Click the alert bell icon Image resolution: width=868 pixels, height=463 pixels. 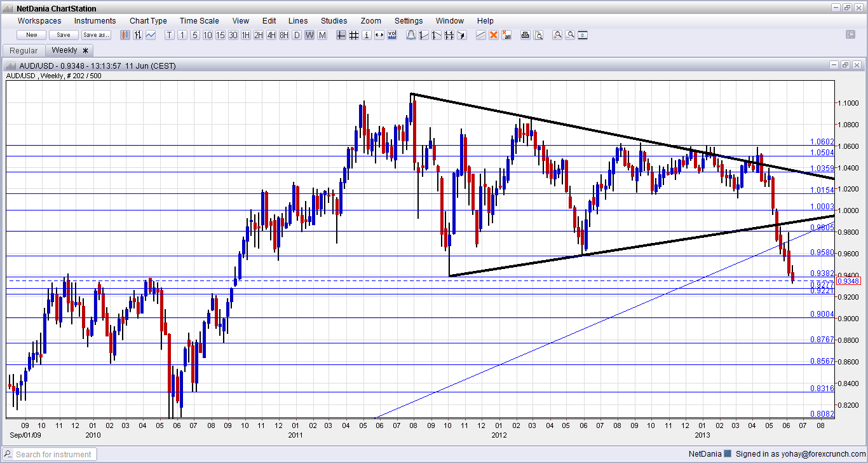coord(411,35)
